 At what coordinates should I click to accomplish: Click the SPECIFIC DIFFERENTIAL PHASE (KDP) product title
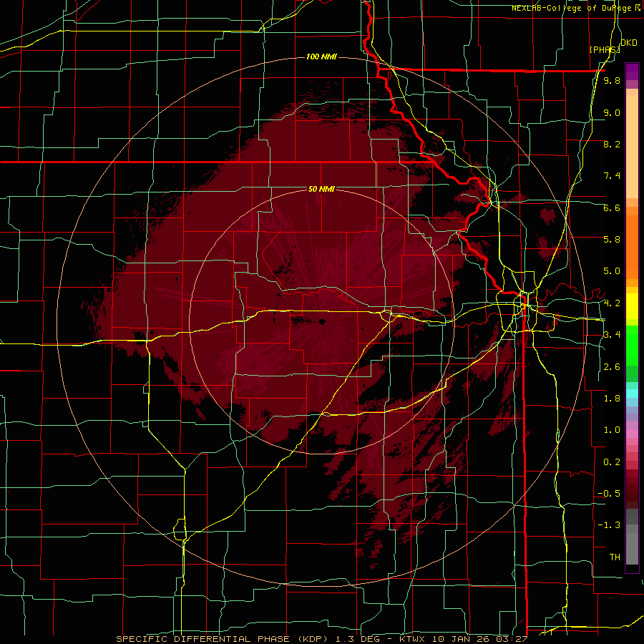click(223, 639)
